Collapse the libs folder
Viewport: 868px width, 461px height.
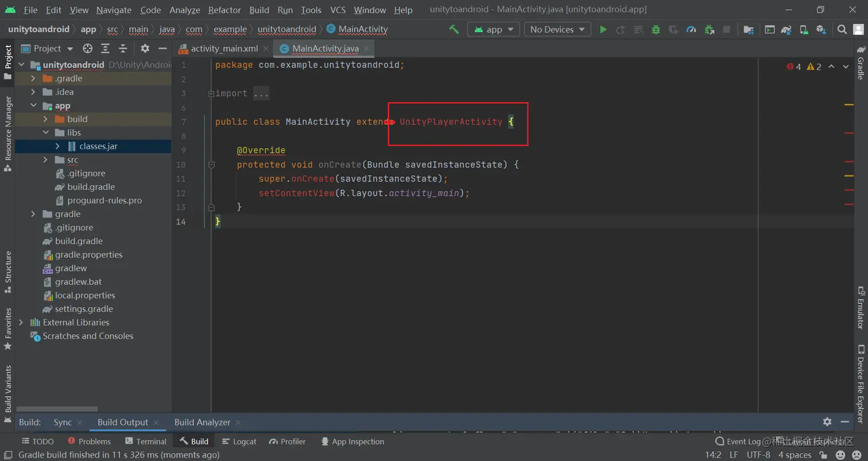coord(45,133)
